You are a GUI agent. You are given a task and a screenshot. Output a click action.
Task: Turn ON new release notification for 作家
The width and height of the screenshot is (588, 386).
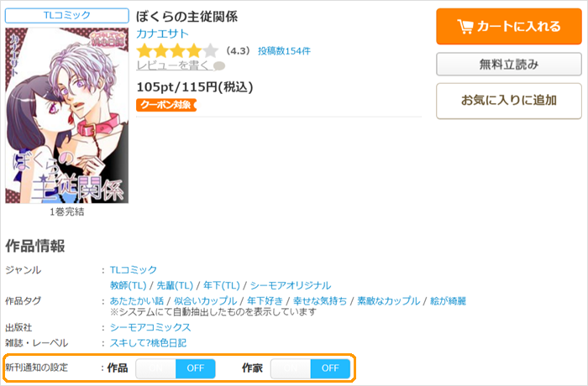click(291, 368)
